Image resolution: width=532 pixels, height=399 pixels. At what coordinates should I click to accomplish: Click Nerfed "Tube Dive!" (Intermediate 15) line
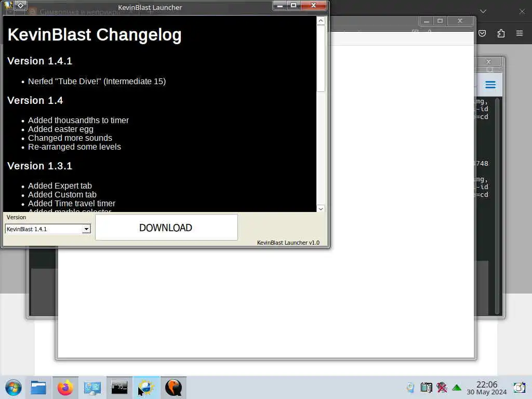point(97,82)
